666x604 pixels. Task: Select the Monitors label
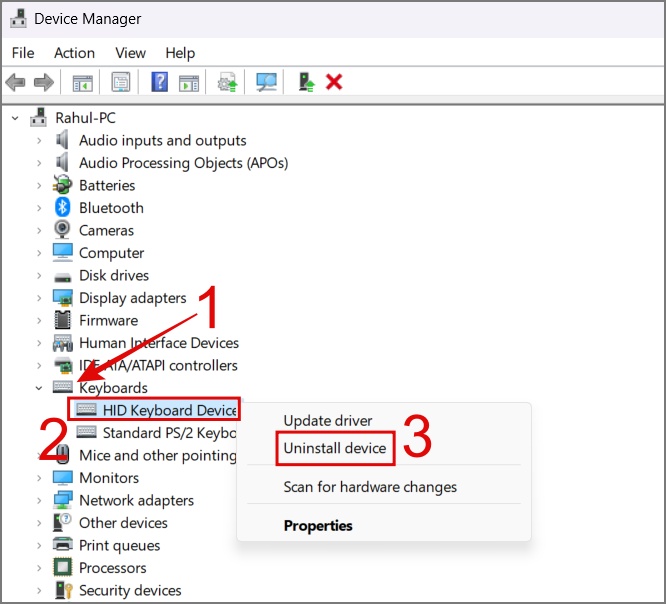click(x=109, y=478)
